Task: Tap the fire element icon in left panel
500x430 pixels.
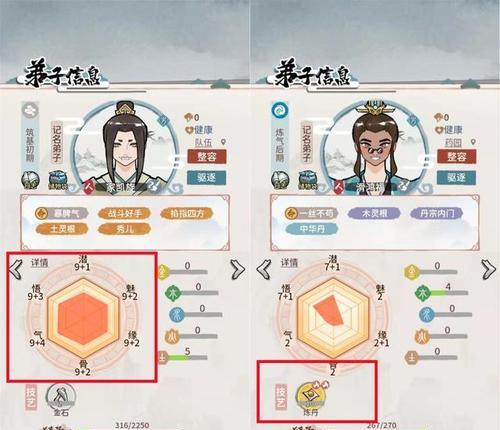Action: (173, 336)
